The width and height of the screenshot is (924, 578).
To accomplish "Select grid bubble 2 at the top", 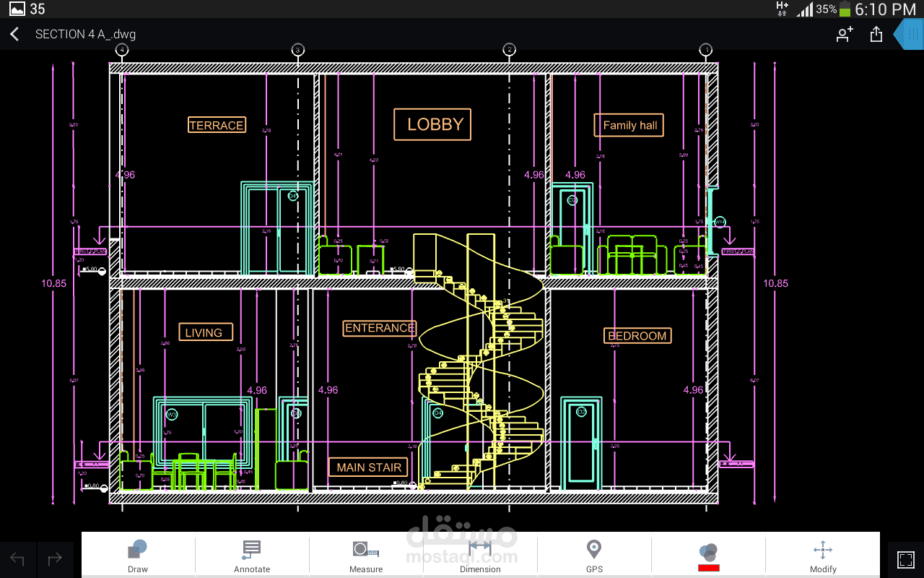I will (509, 50).
